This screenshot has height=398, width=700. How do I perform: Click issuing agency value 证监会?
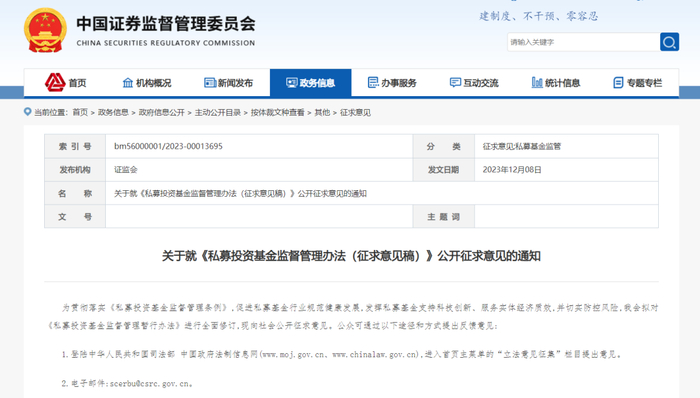tap(126, 170)
